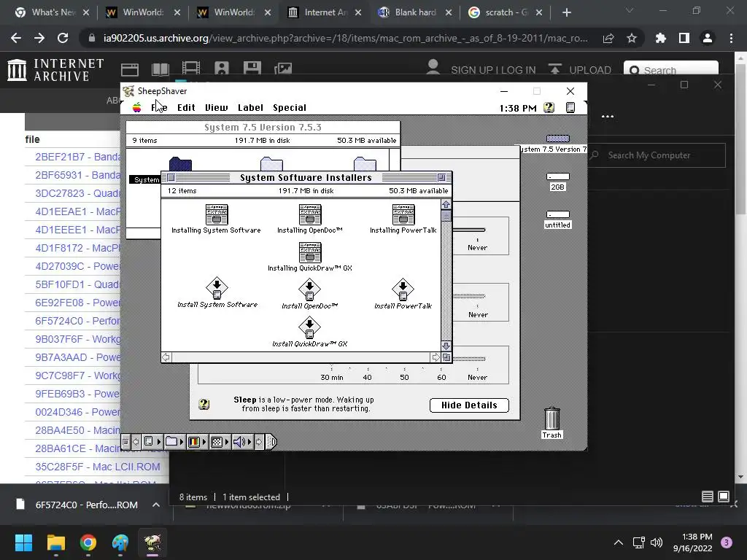The height and width of the screenshot is (560, 747).
Task: Click the Control Strip close box
Action: pyautogui.click(x=125, y=442)
